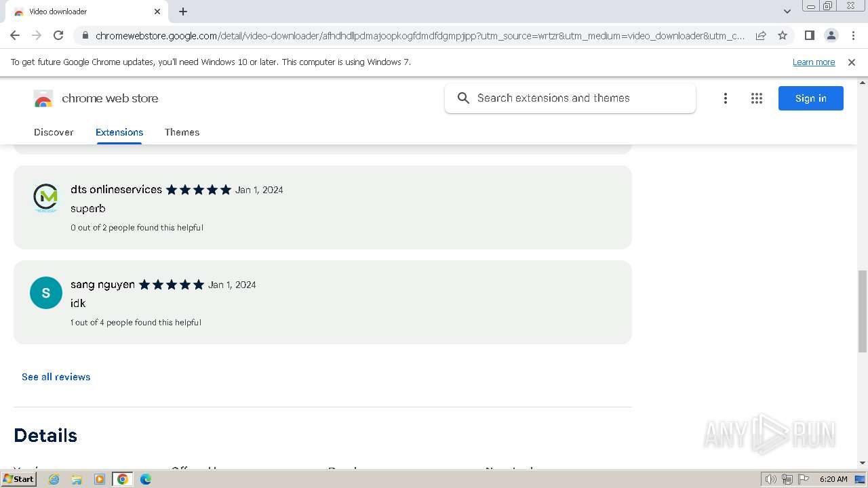868x488 pixels.
Task: Focus the Search extensions and themes field
Action: (x=570, y=98)
